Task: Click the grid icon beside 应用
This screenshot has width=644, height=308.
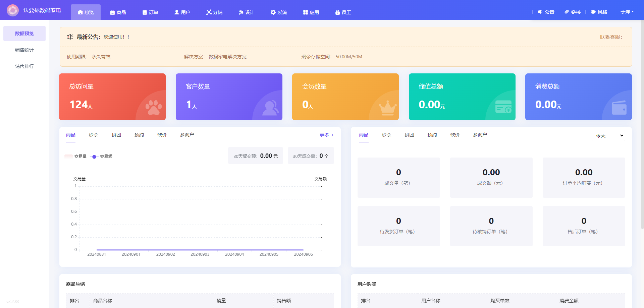Action: [x=306, y=12]
